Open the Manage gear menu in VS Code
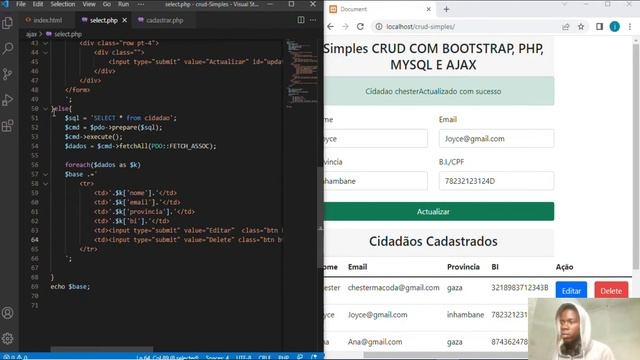Screen dimensions: 640x360 click(x=7, y=338)
